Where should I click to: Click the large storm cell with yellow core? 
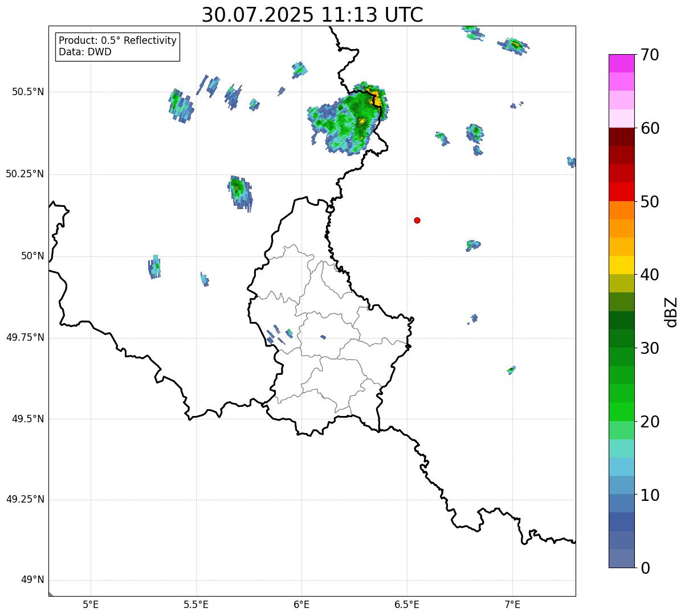[x=349, y=118]
